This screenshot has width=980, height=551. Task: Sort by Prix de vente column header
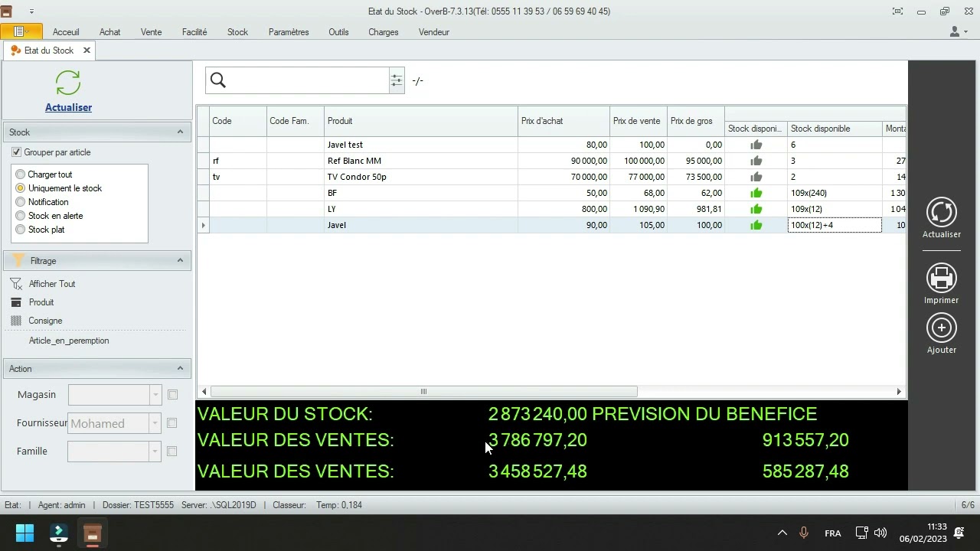638,121
